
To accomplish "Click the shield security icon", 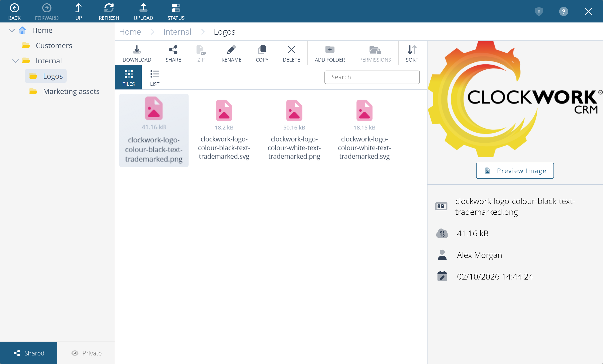I will click(539, 11).
